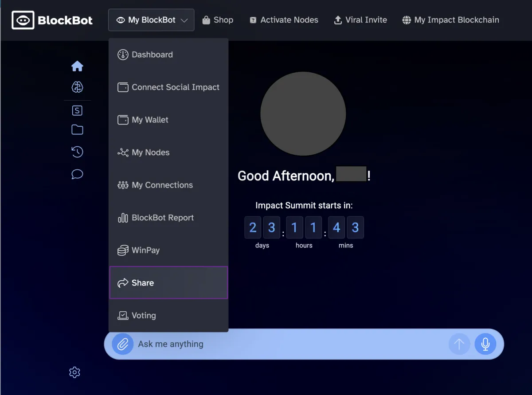Click the My Connections people icon
532x395 pixels.
tap(123, 185)
